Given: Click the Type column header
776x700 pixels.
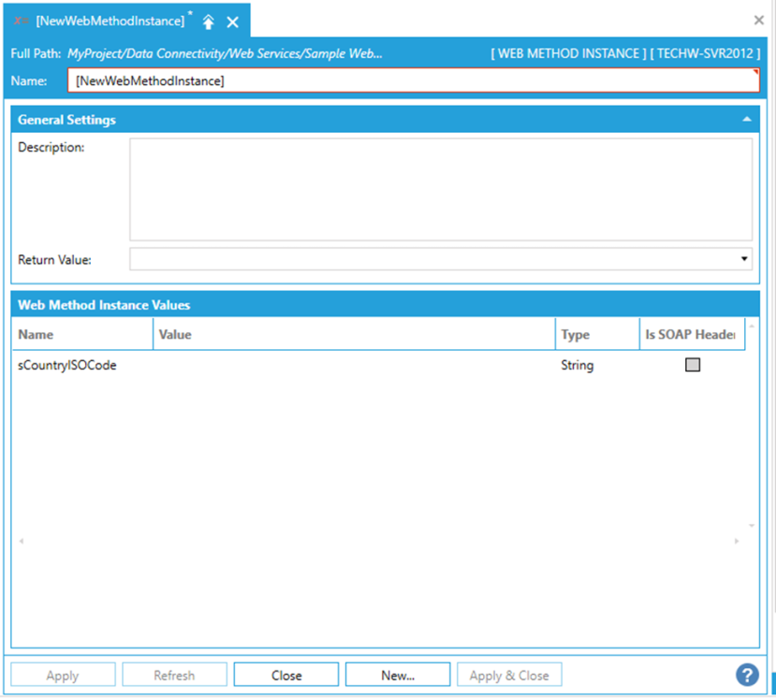Looking at the screenshot, I should tap(596, 334).
